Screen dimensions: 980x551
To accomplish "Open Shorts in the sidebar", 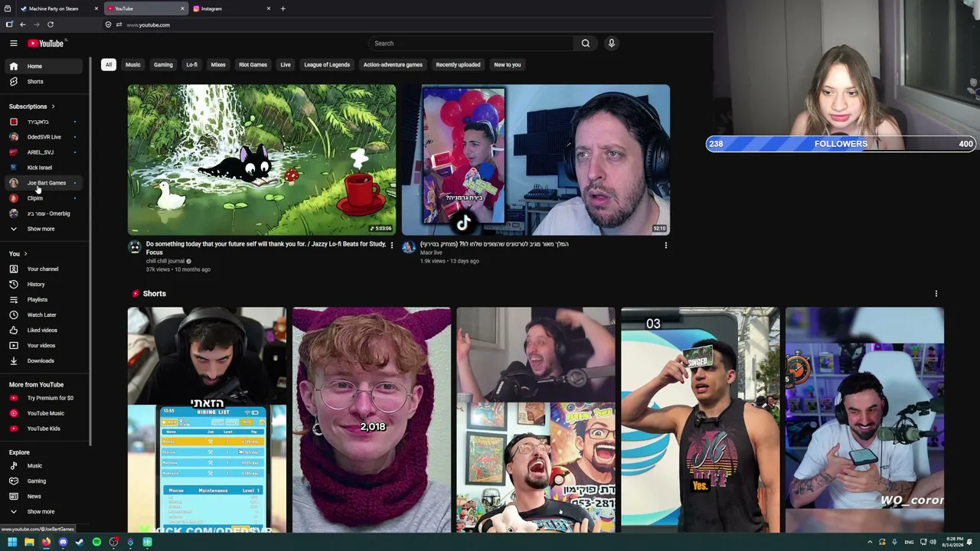I will pos(43,81).
